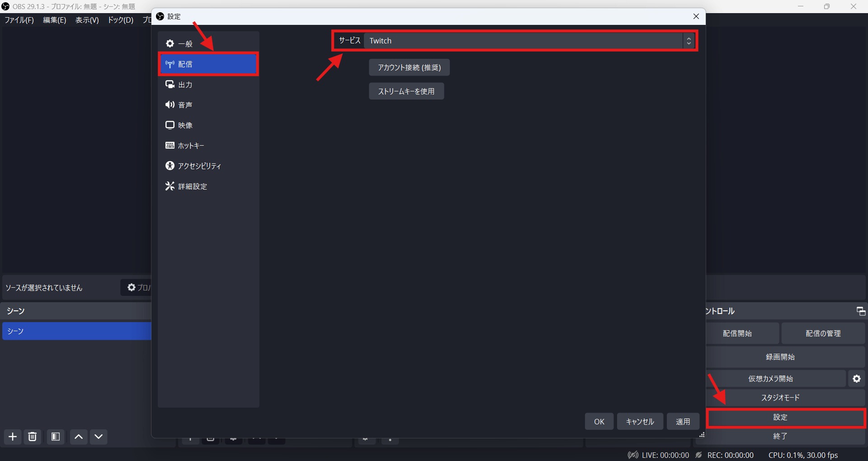Open scene filters icon

pyautogui.click(x=56, y=437)
